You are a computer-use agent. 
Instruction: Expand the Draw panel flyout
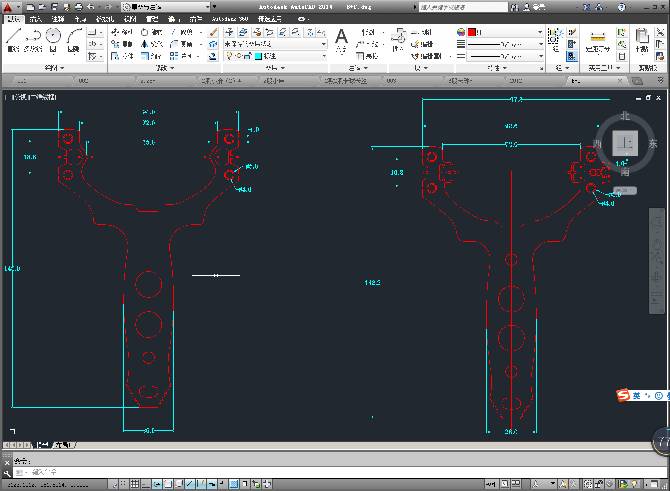(x=54, y=68)
